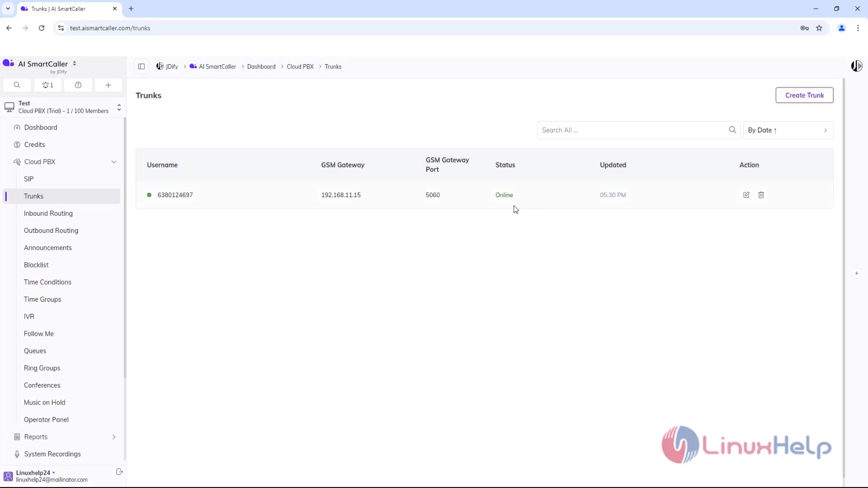This screenshot has height=488, width=868.
Task: Click the Linuxhelp24 user avatar
Action: 8,476
